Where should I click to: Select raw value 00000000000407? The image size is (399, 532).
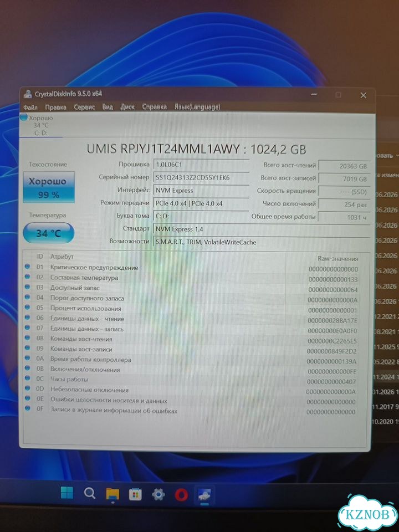click(x=331, y=382)
